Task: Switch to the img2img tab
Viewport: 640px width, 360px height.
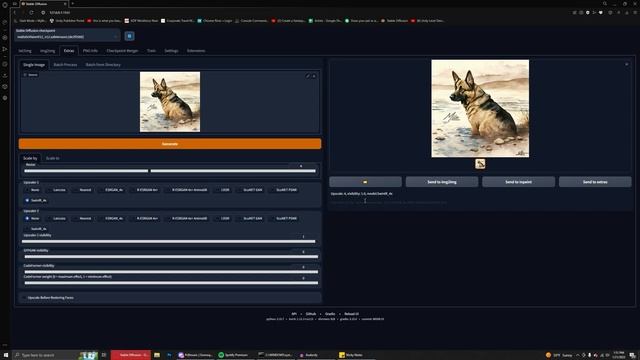Action: (x=47, y=51)
